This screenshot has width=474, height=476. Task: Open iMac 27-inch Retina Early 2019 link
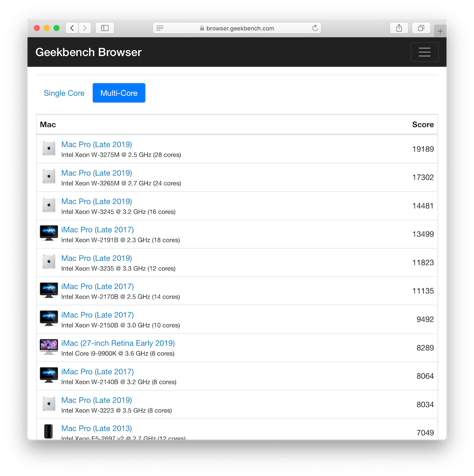(118, 343)
